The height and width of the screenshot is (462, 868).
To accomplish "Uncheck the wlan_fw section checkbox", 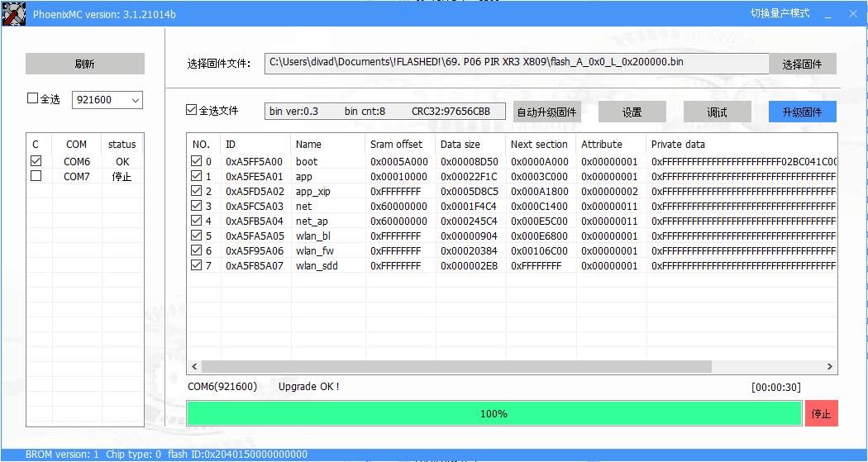I will tap(196, 250).
